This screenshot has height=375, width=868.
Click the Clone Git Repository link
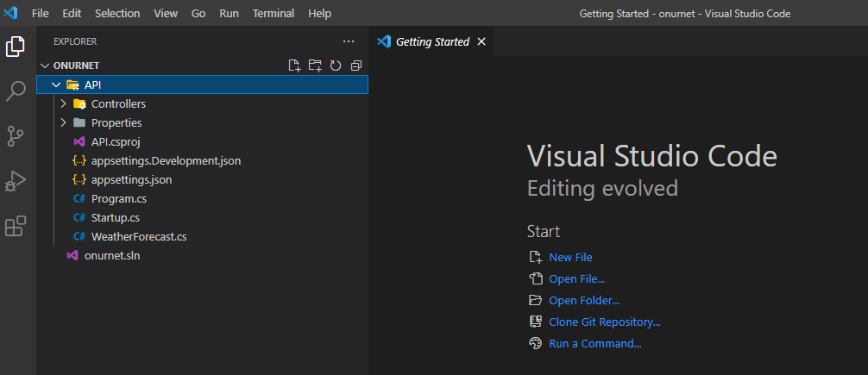coord(605,322)
